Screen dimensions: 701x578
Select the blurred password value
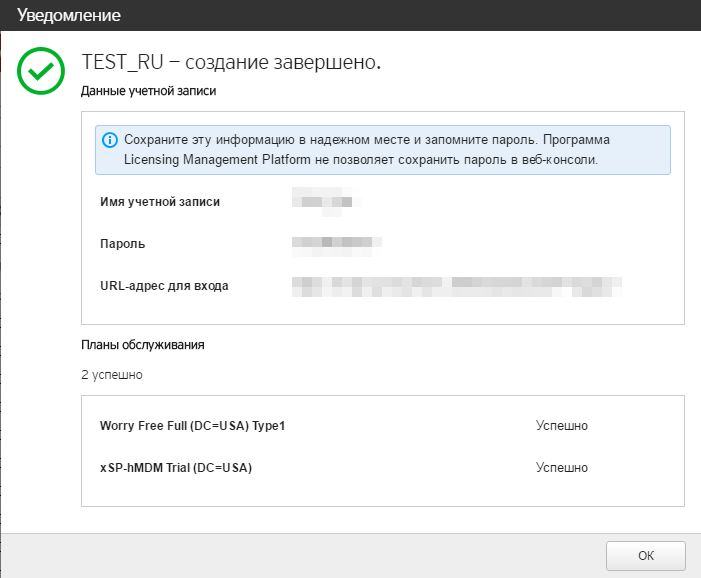pos(337,243)
